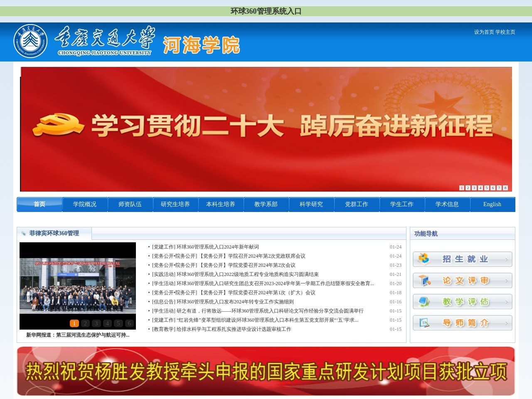Image resolution: width=532 pixels, height=399 pixels.
Task: Jump to banner slide 1
Action: 461,188
